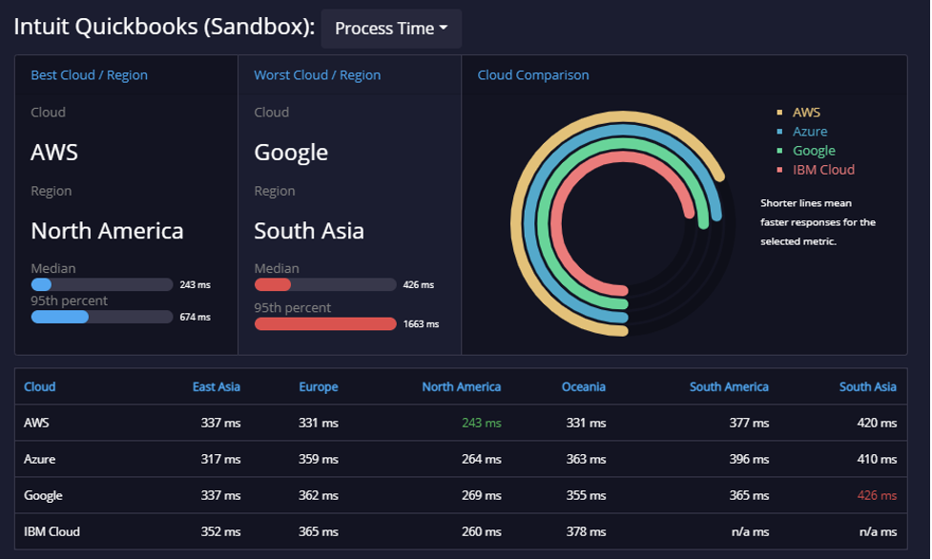Click the 1663 ms value label
Image resolution: width=932 pixels, height=560 pixels.
(x=421, y=324)
